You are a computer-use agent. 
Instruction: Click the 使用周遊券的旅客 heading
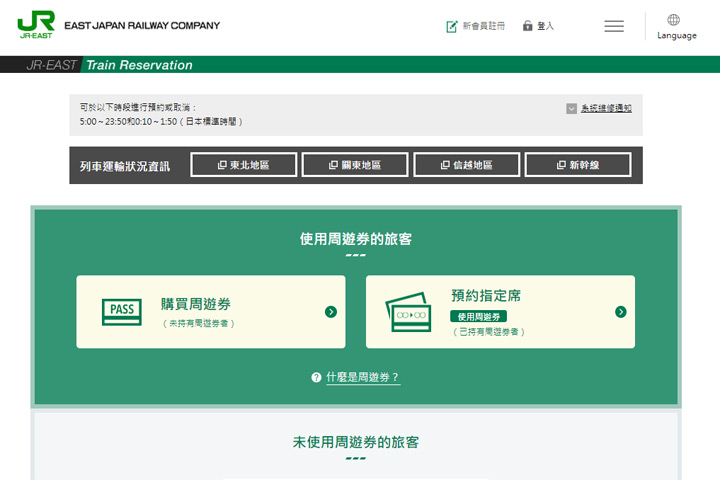[x=356, y=239]
